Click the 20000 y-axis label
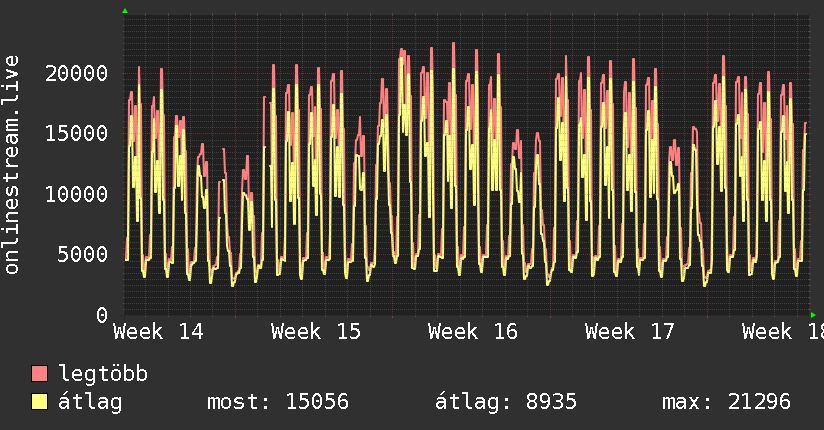 [x=76, y=73]
